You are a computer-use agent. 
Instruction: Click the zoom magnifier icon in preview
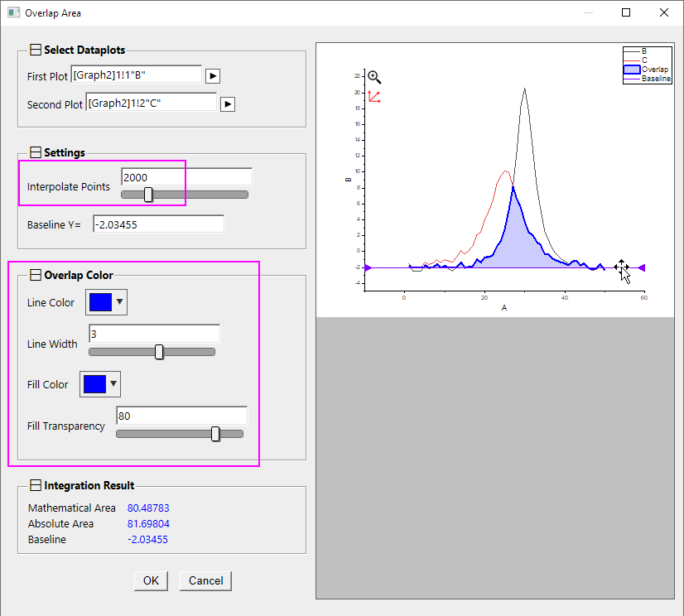point(374,77)
